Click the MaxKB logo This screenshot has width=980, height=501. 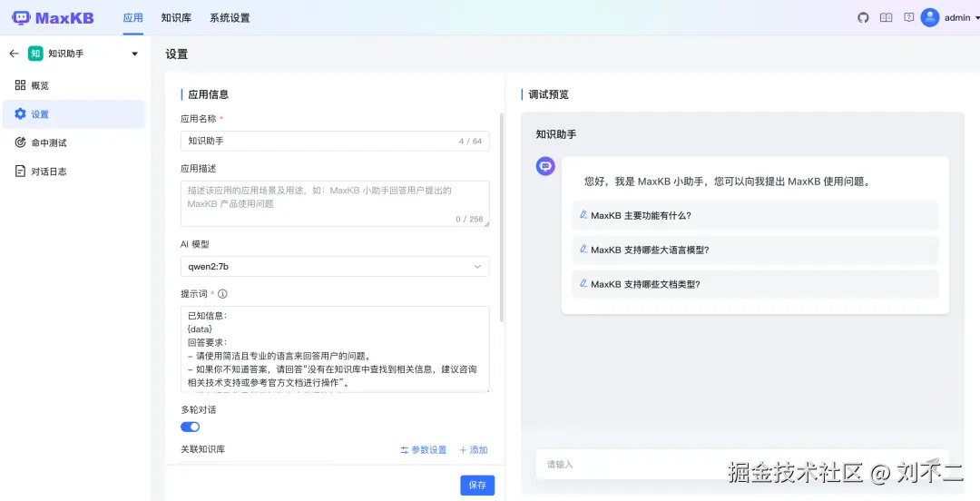point(54,18)
